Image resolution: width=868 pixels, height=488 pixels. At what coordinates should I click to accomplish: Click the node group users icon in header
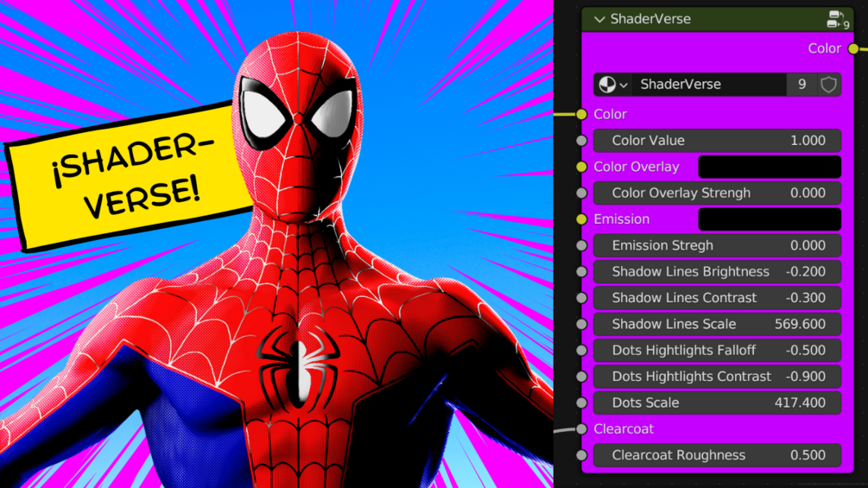coord(838,19)
